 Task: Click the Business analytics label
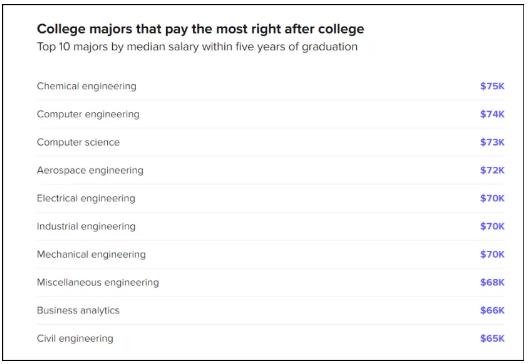tap(78, 310)
